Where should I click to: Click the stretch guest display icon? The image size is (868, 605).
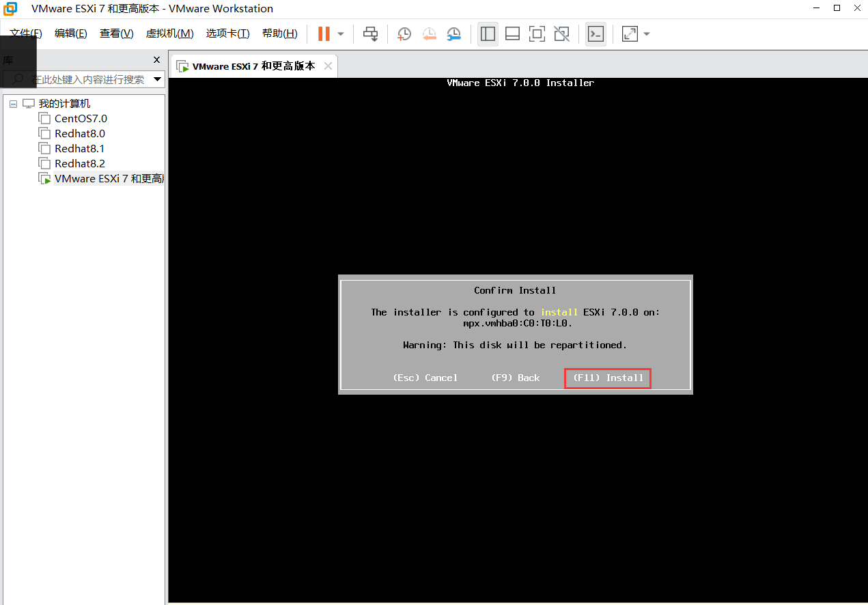(630, 33)
